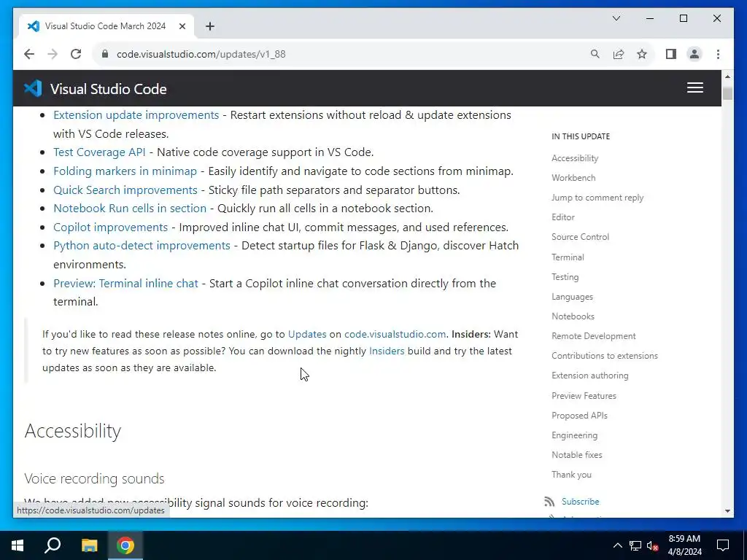Open the taskbar clock and date
747x560 pixels.
point(684,545)
